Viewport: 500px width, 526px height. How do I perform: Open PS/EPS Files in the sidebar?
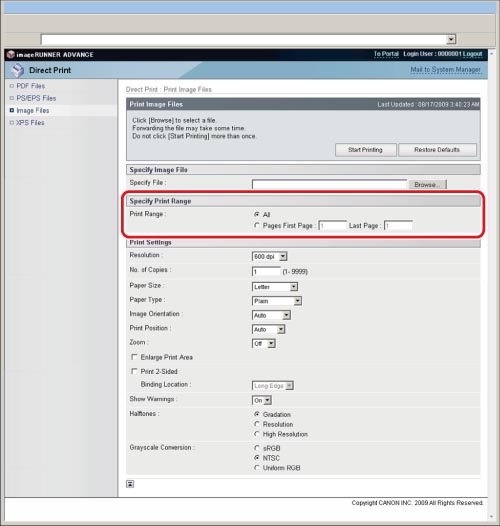point(36,98)
